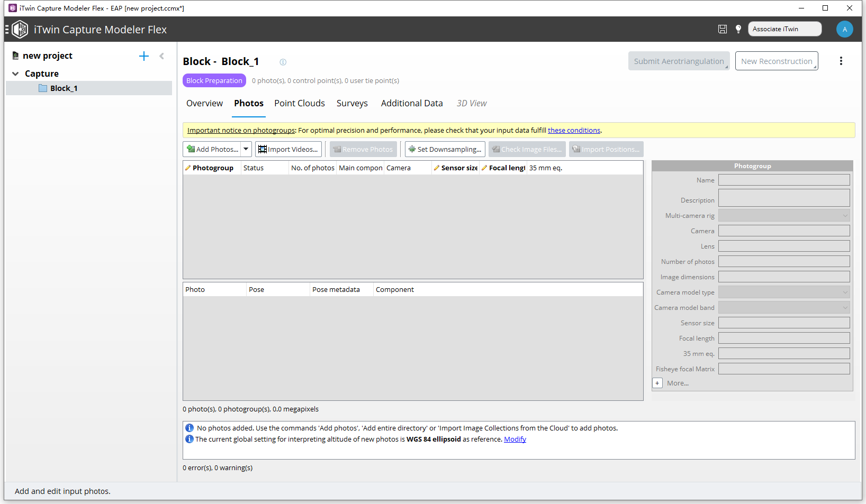This screenshot has height=504, width=866.
Task: Select Block_1 in the project tree
Action: tap(64, 88)
